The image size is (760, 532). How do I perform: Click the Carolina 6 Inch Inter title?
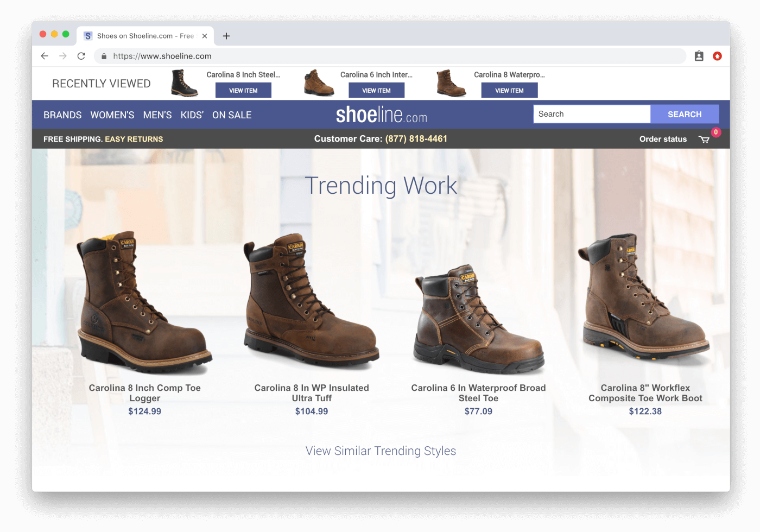click(376, 75)
